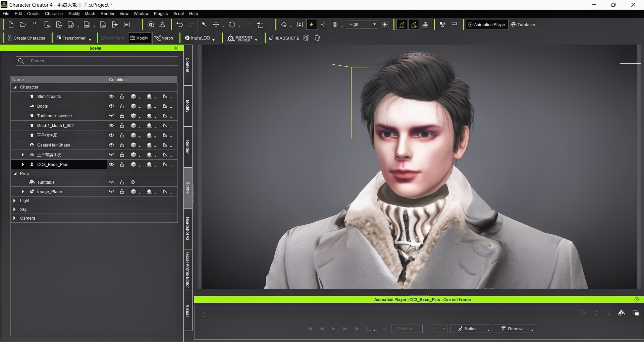This screenshot has width=644, height=342.
Task: Click the New Project icon
Action: click(11, 24)
